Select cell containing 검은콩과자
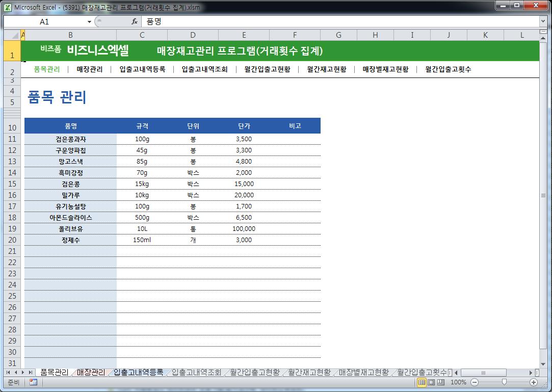Image resolution: width=552 pixels, height=392 pixels. pos(70,139)
